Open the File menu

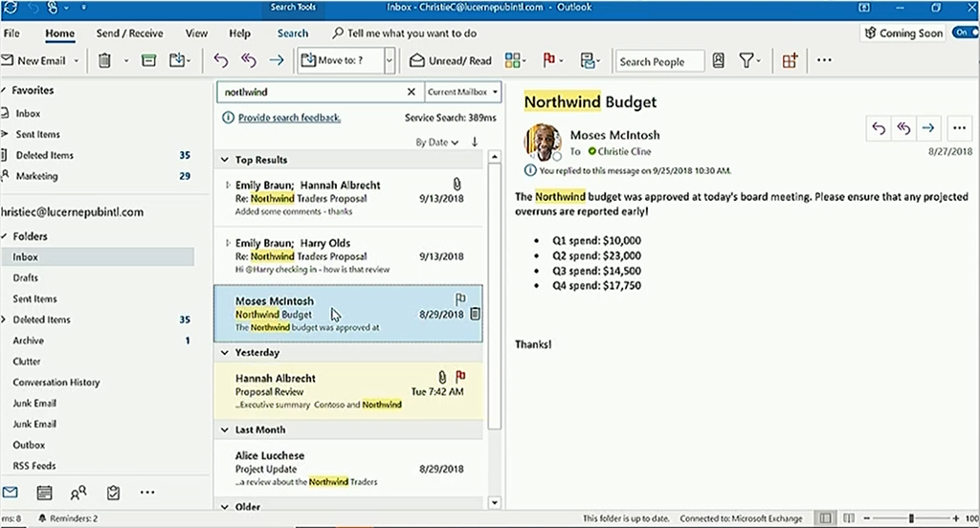(x=11, y=33)
